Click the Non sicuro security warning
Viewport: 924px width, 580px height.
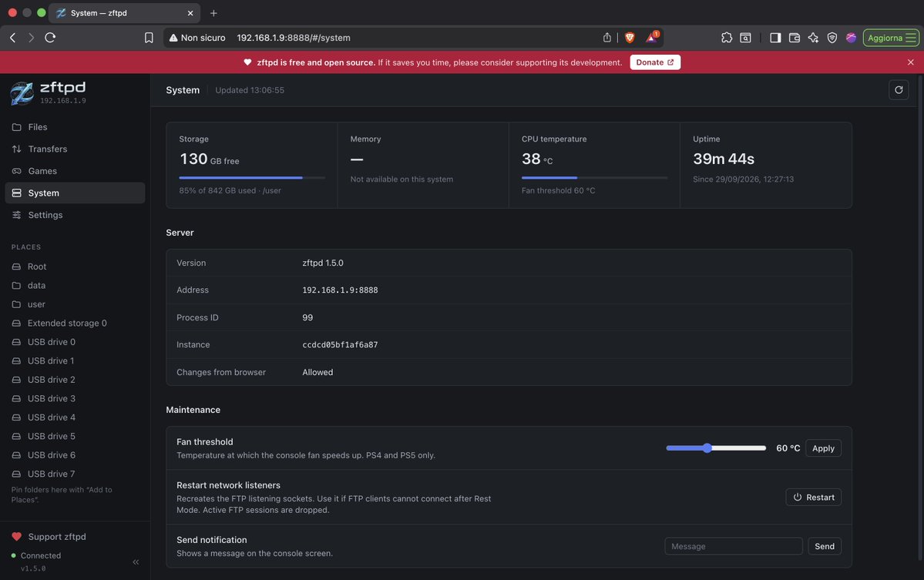pos(197,38)
